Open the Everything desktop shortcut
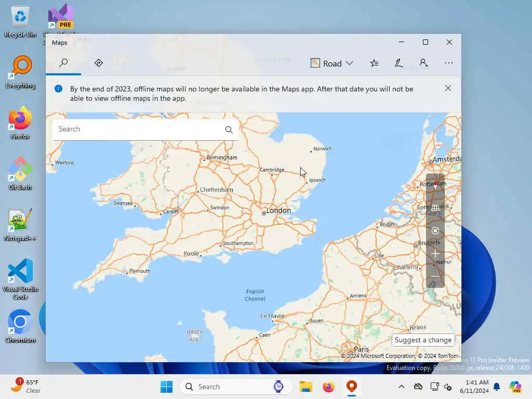Viewport: 532px width, 399px height. [x=20, y=72]
